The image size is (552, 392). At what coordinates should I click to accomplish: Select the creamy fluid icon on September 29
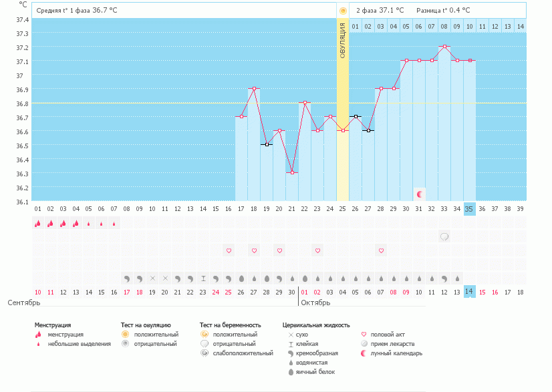click(279, 278)
